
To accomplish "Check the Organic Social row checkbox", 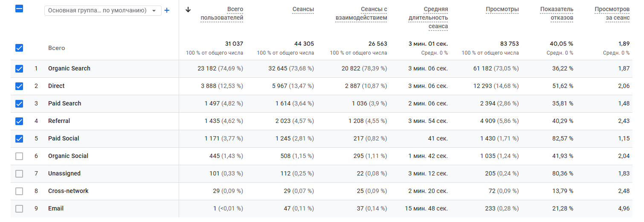I will (x=19, y=156).
